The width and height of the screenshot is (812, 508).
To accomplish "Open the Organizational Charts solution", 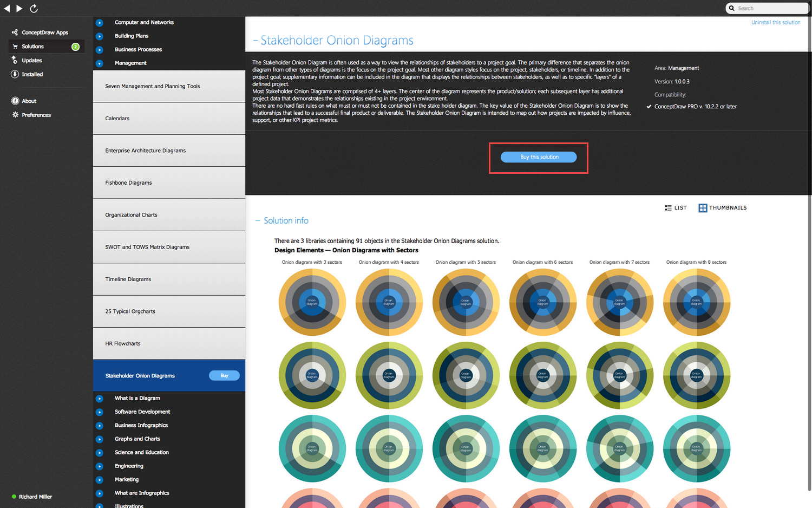I will (x=169, y=215).
